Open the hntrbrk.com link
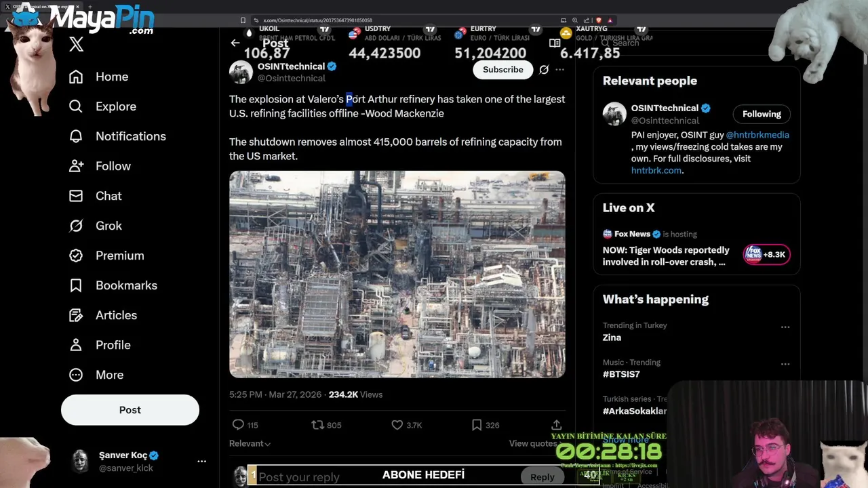The width and height of the screenshot is (868, 488). click(x=656, y=170)
